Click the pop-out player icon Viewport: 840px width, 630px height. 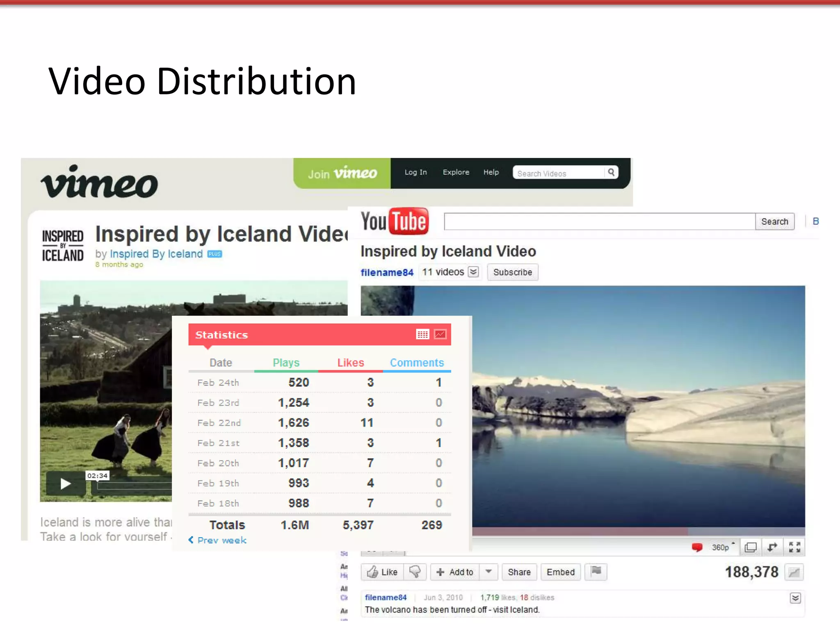tap(772, 547)
